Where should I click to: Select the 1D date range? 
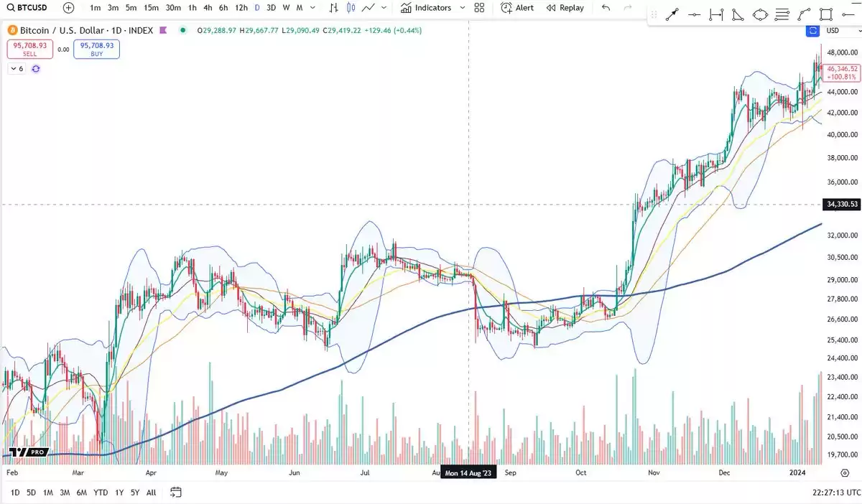click(x=15, y=493)
